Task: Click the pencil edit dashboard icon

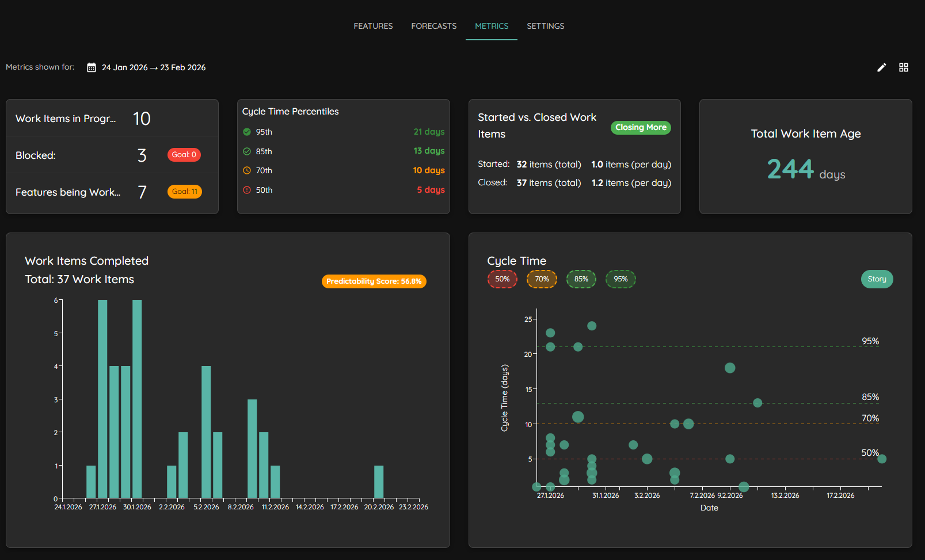Action: coord(881,67)
